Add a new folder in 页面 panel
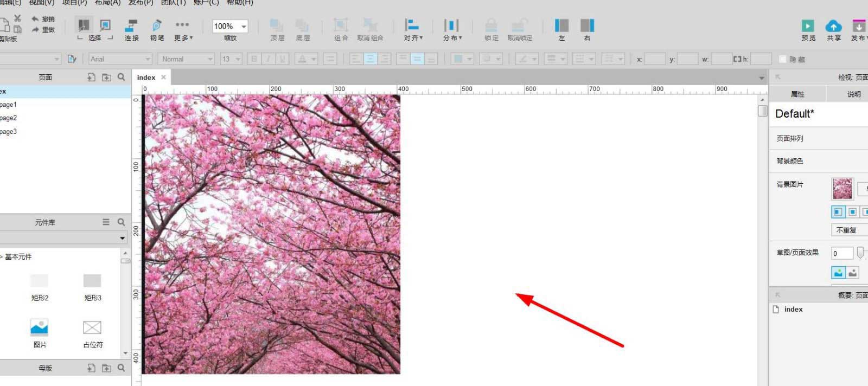 pyautogui.click(x=106, y=78)
